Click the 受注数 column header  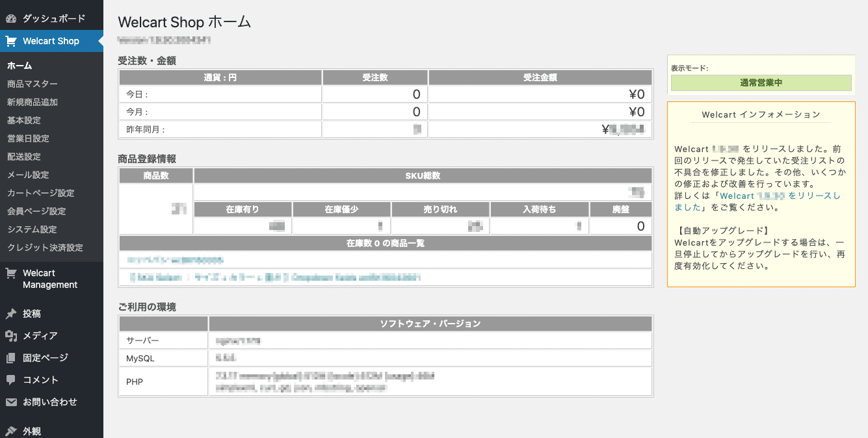tap(375, 77)
